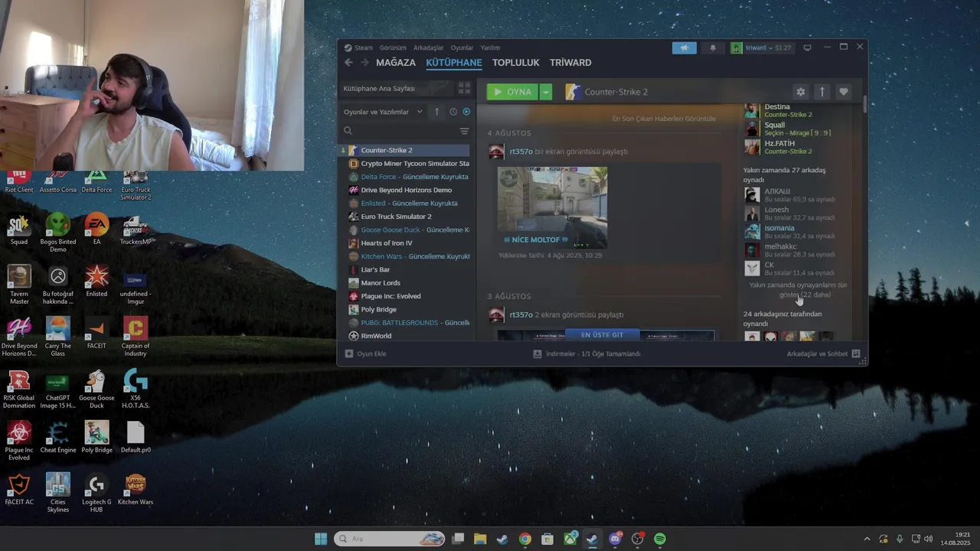Screen dimensions: 980x551
Task: Open the Görünüm menu
Action: pyautogui.click(x=393, y=47)
